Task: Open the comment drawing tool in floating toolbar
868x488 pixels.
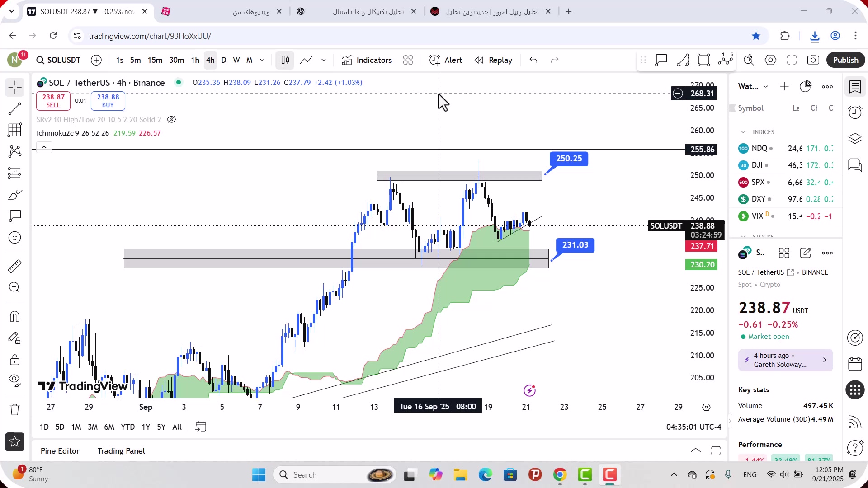Action: pyautogui.click(x=661, y=60)
